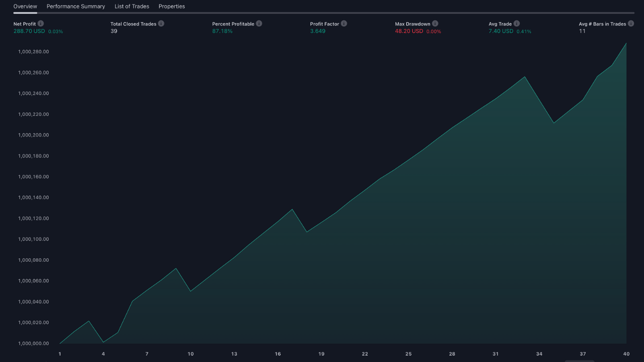
Task: Click the Profit Factor label
Action: [x=324, y=24]
